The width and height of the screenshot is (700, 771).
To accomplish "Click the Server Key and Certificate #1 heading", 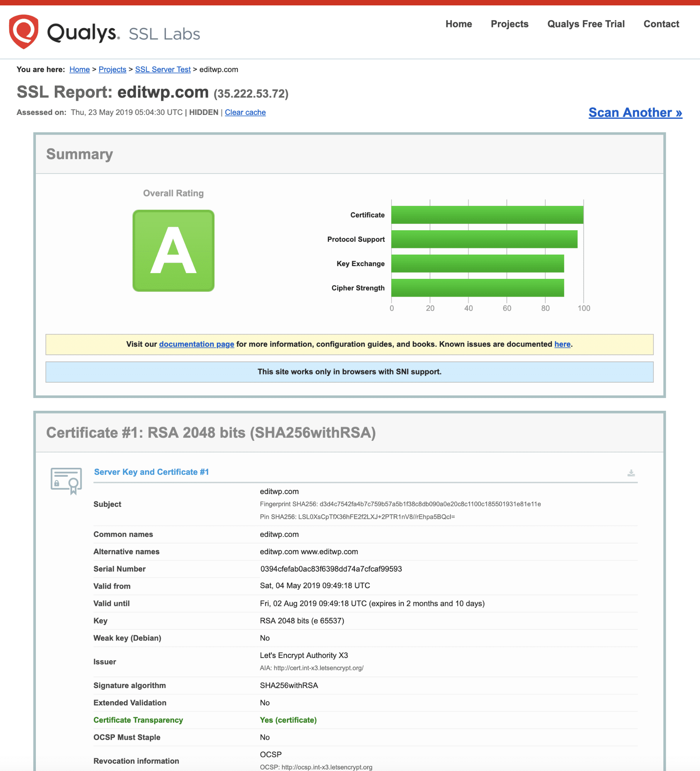I will (151, 472).
